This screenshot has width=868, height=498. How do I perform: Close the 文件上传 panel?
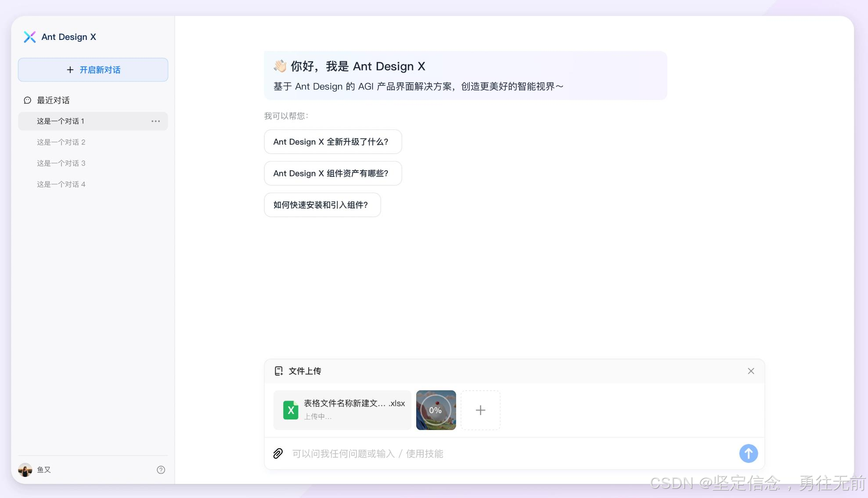(x=751, y=371)
